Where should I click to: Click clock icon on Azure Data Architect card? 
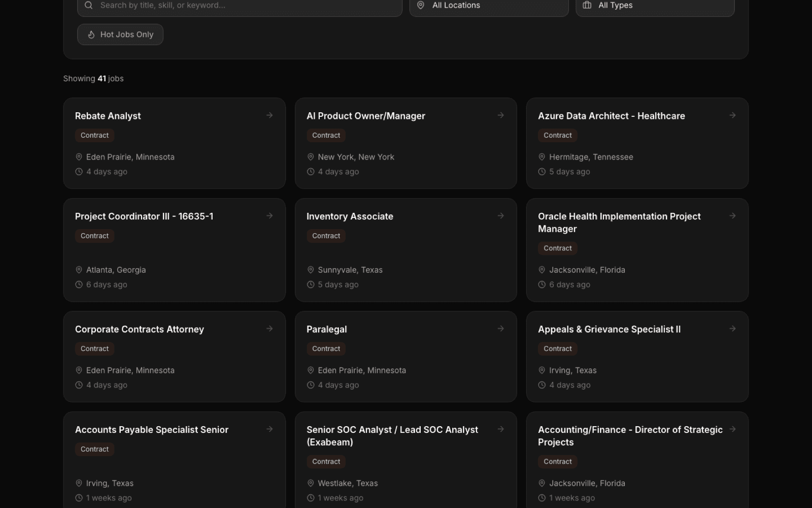point(542,172)
